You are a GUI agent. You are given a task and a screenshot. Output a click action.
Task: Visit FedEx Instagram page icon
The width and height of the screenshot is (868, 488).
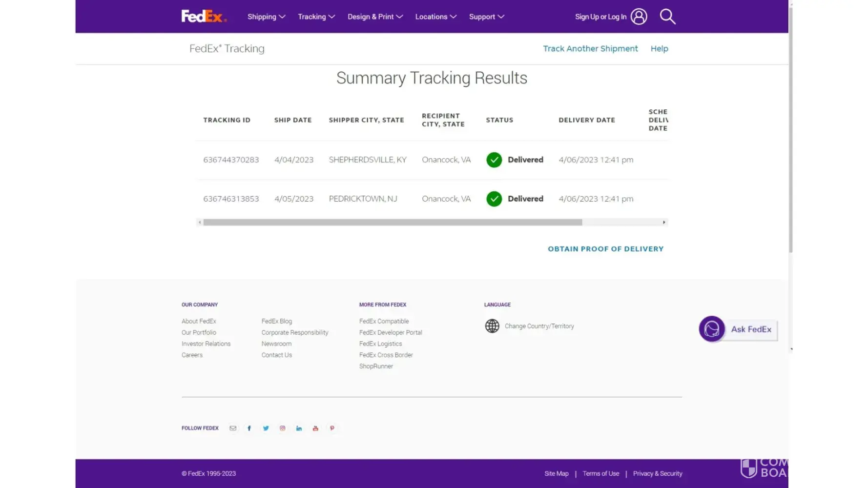point(282,428)
